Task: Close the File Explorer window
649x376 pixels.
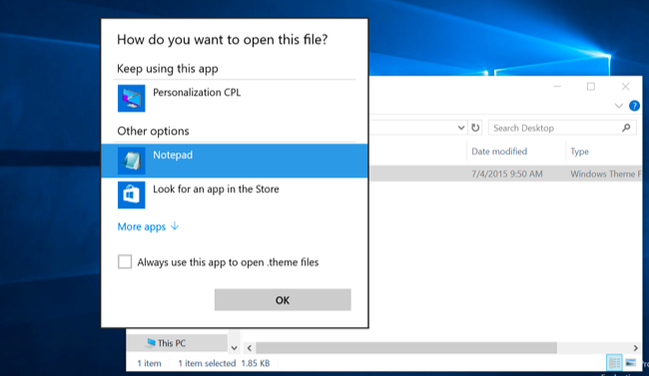Action: click(x=625, y=87)
